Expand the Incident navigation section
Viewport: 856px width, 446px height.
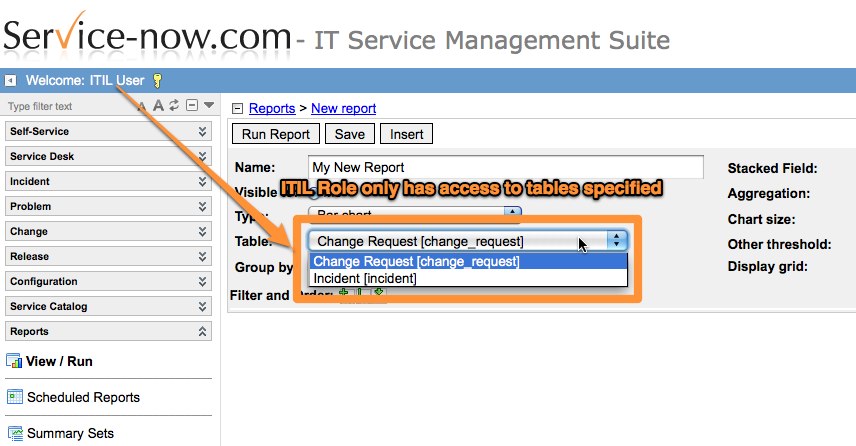coord(203,181)
